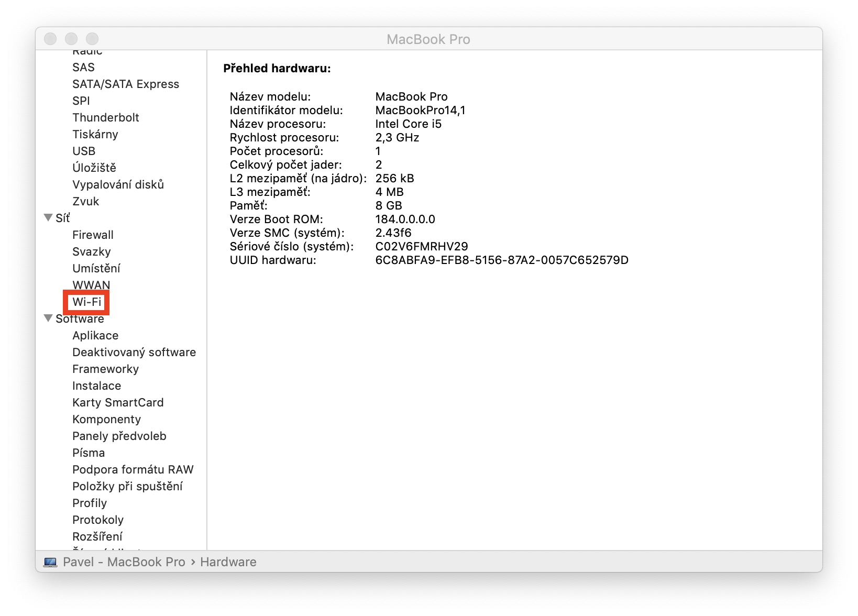Viewport: 858px width, 616px height.
Task: Open Podpora formátu RAW entry
Action: pos(133,469)
